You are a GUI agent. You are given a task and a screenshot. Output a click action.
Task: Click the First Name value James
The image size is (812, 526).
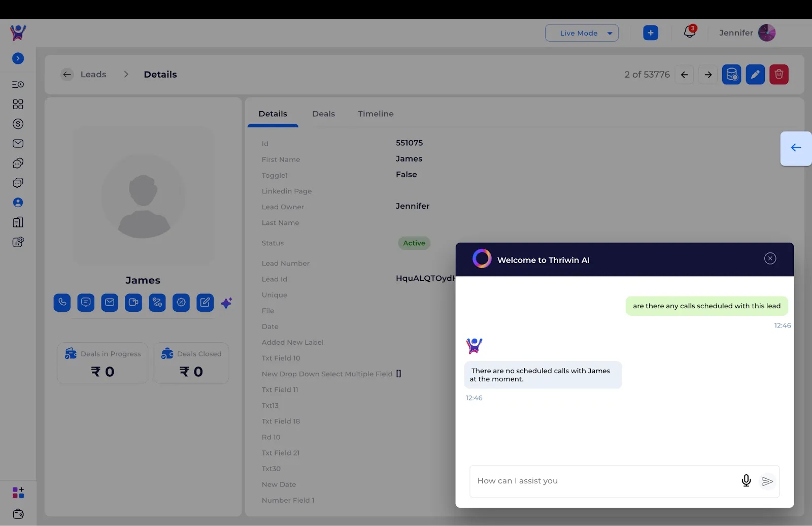coord(409,159)
